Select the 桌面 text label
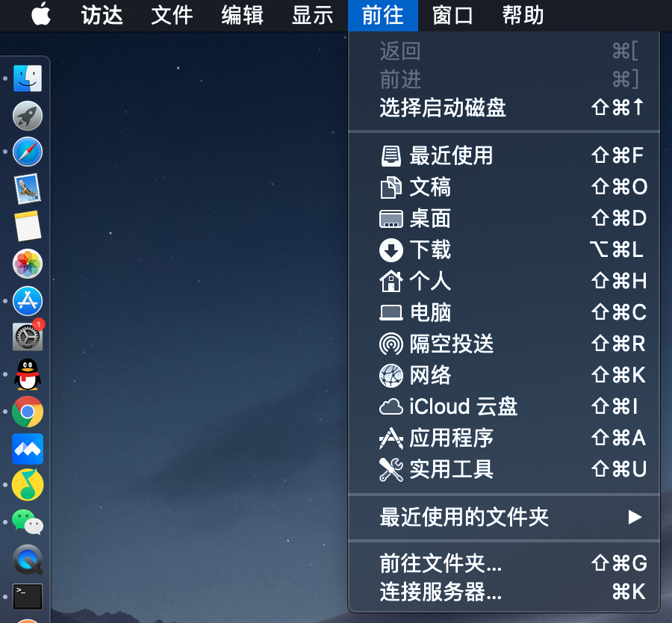Viewport: 672px width, 623px height. (x=430, y=219)
